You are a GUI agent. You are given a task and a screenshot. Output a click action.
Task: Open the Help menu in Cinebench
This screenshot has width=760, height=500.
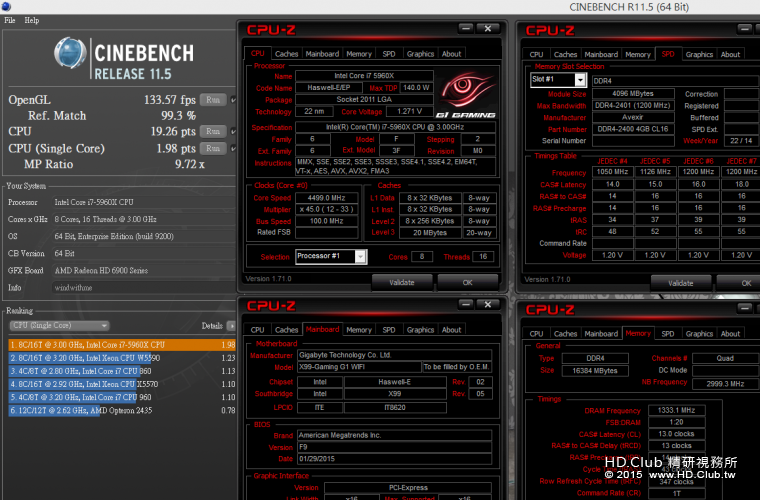[x=32, y=20]
